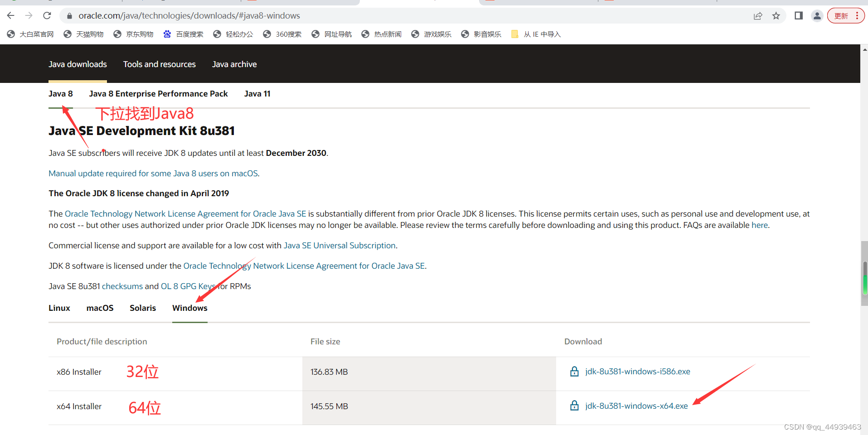Open 百度搜索 bookmark

(x=183, y=34)
